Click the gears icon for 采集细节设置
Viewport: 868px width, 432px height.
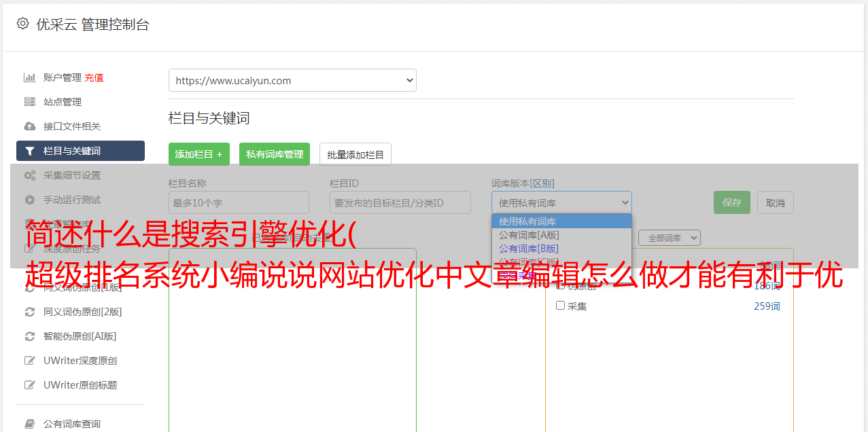[29, 175]
